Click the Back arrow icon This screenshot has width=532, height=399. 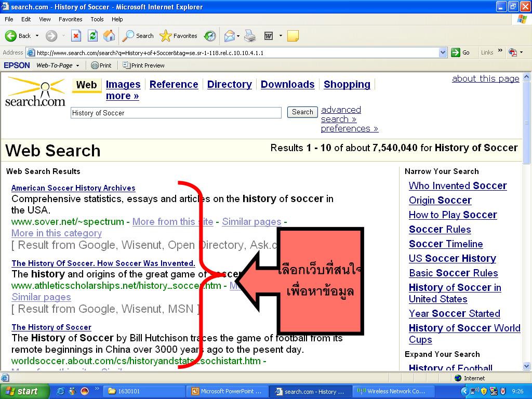10,36
